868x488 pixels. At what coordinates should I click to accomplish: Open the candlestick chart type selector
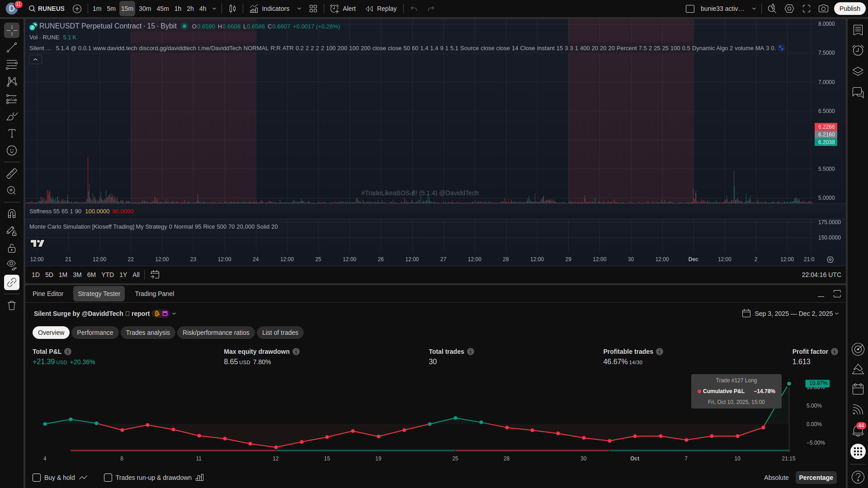pyautogui.click(x=232, y=9)
